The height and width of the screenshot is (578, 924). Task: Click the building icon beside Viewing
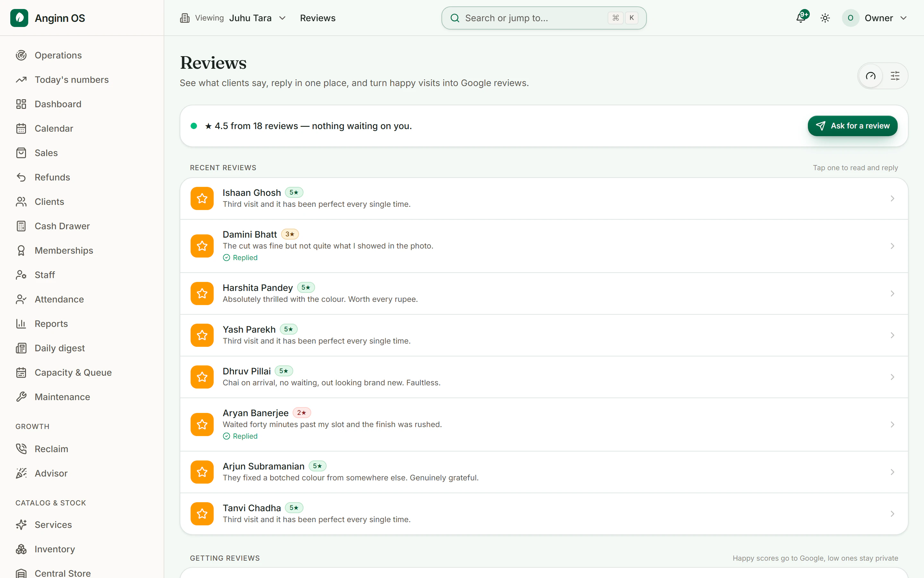[x=185, y=18]
